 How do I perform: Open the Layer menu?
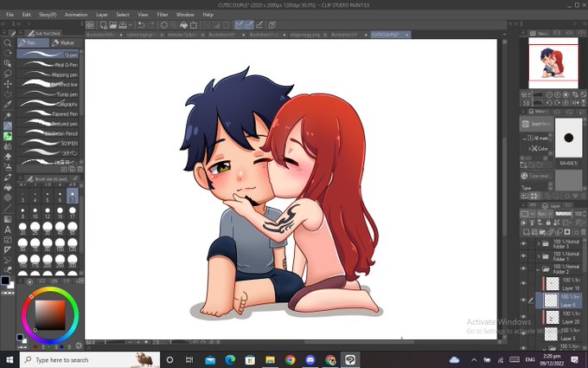[102, 15]
